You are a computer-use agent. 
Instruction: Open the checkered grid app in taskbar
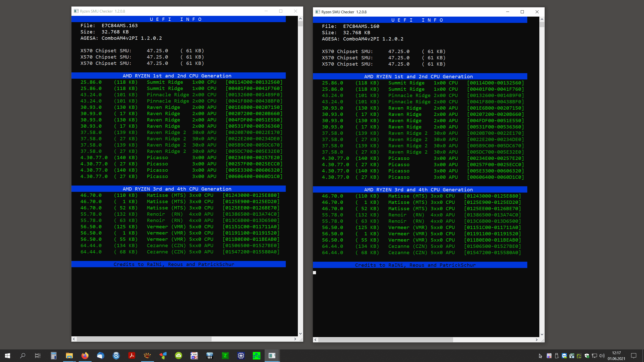tap(194, 355)
